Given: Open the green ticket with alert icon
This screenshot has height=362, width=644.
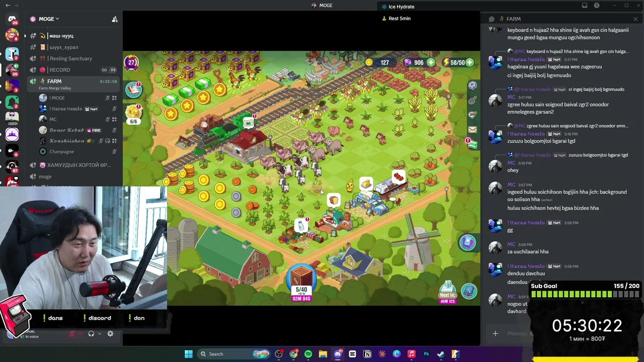Looking at the screenshot, I should click(x=471, y=144).
